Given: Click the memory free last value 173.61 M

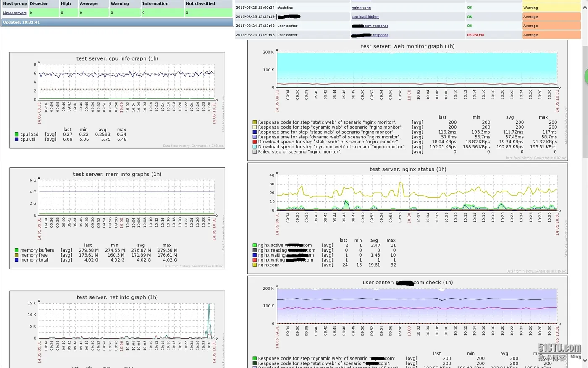Looking at the screenshot, I should [x=88, y=255].
